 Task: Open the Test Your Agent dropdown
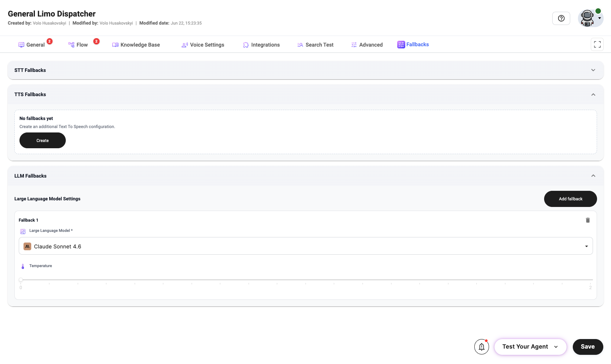click(x=530, y=347)
